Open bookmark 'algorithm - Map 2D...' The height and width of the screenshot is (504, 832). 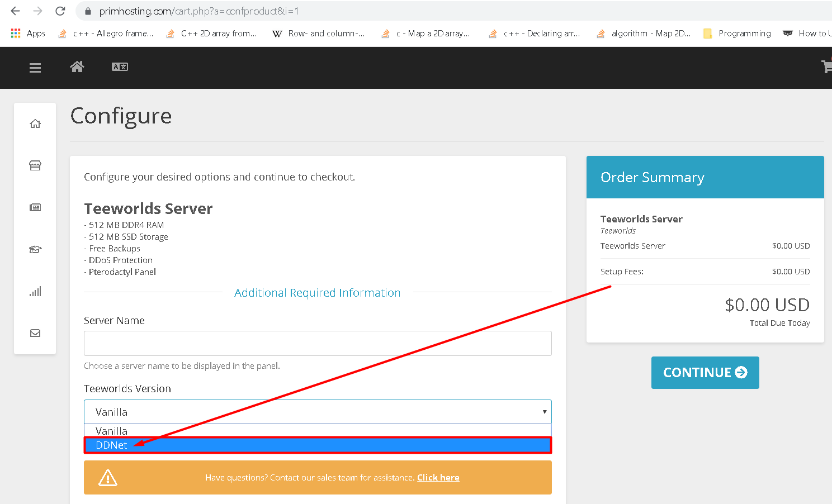click(x=643, y=34)
